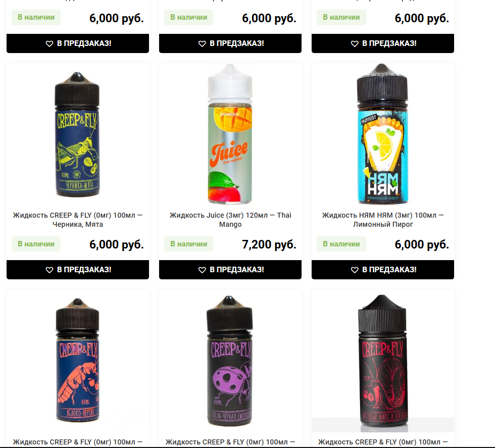
Task: Click В наличии badge for Juice Thai Mango
Action: pyautogui.click(x=189, y=244)
